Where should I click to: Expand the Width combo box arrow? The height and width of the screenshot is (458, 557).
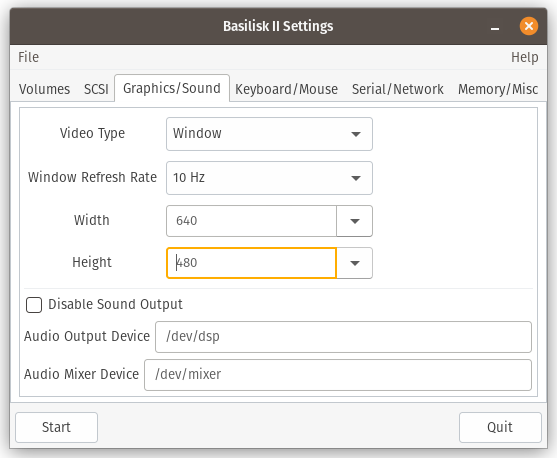coord(355,221)
